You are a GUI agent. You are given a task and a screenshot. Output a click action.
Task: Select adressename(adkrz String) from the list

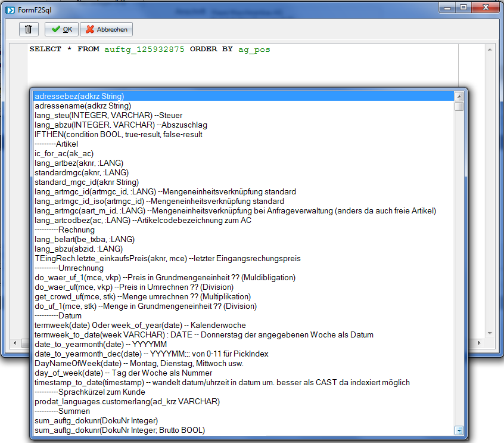(x=83, y=106)
